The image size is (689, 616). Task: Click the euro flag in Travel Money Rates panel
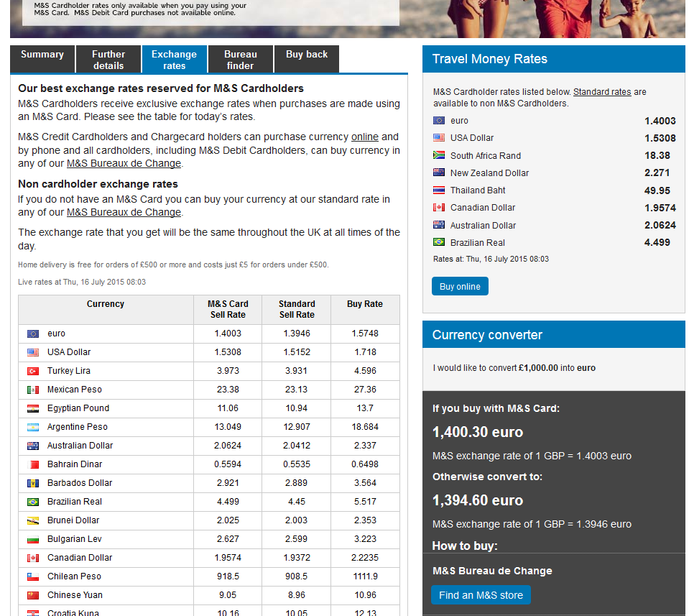click(x=439, y=121)
